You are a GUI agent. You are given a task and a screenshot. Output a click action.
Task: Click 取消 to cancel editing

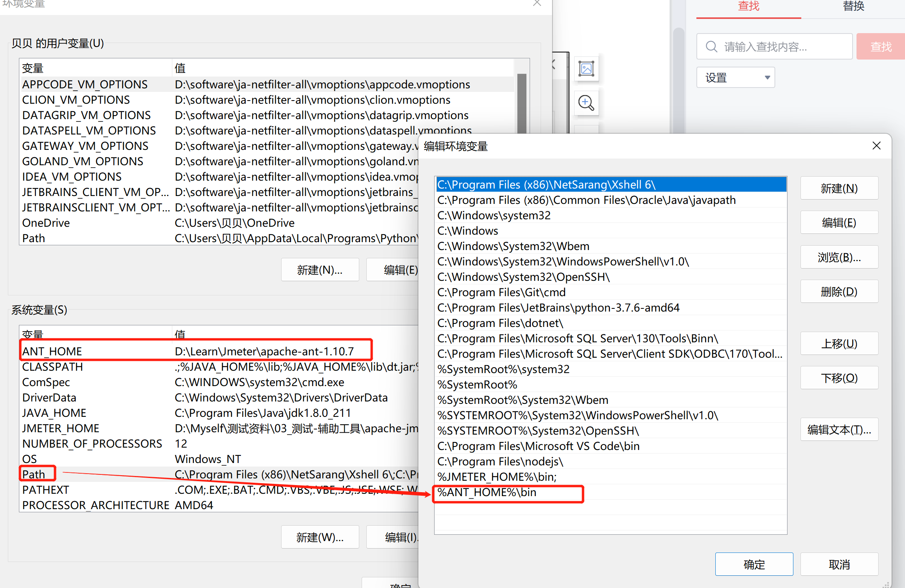839,564
